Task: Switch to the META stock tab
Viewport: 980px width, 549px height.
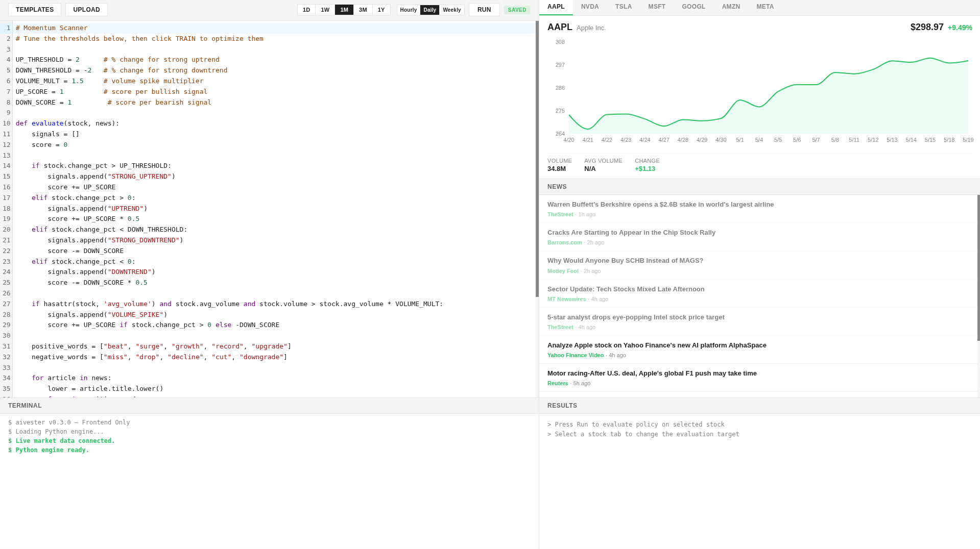Action: click(x=765, y=7)
